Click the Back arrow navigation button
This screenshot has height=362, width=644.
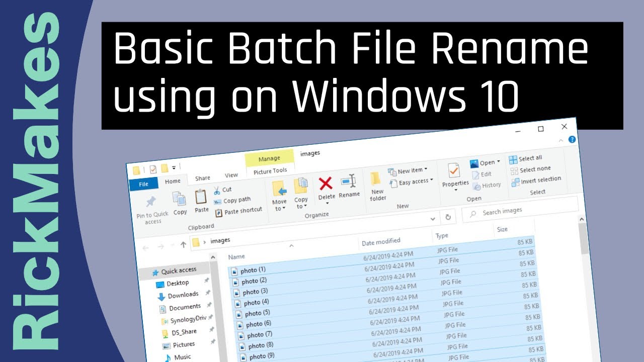[x=146, y=248]
